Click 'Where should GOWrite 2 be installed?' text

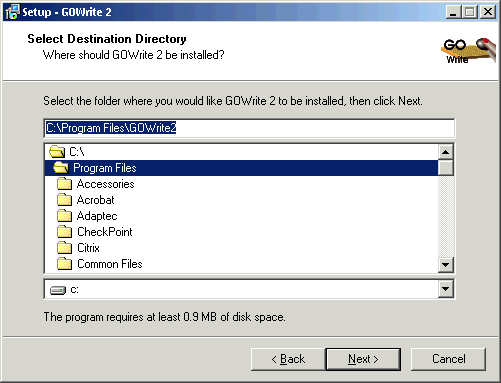pos(133,55)
